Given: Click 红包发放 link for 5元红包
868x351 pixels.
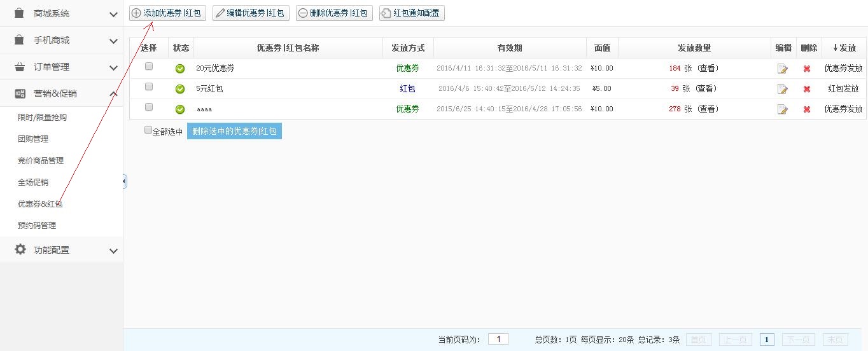Looking at the screenshot, I should [843, 88].
